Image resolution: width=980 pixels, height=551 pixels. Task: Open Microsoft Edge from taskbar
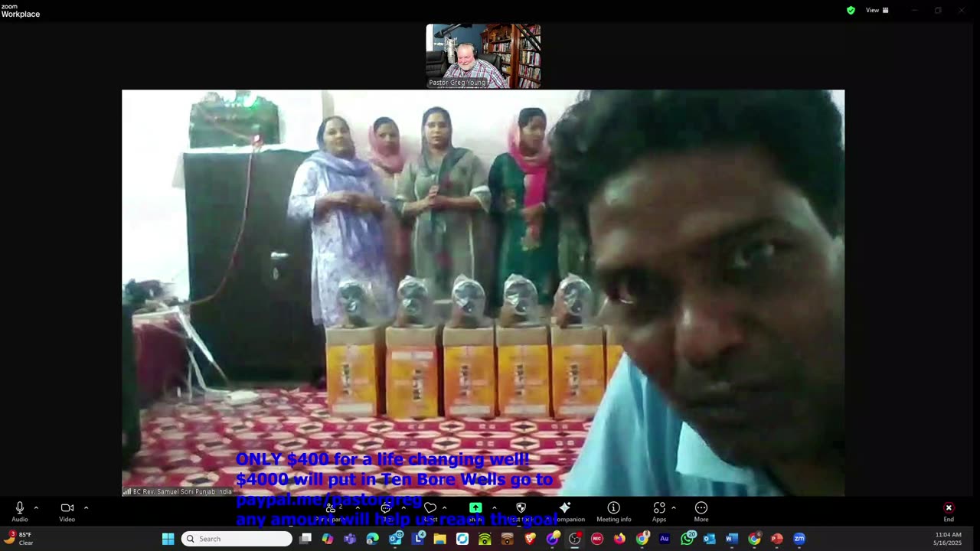coord(372,539)
